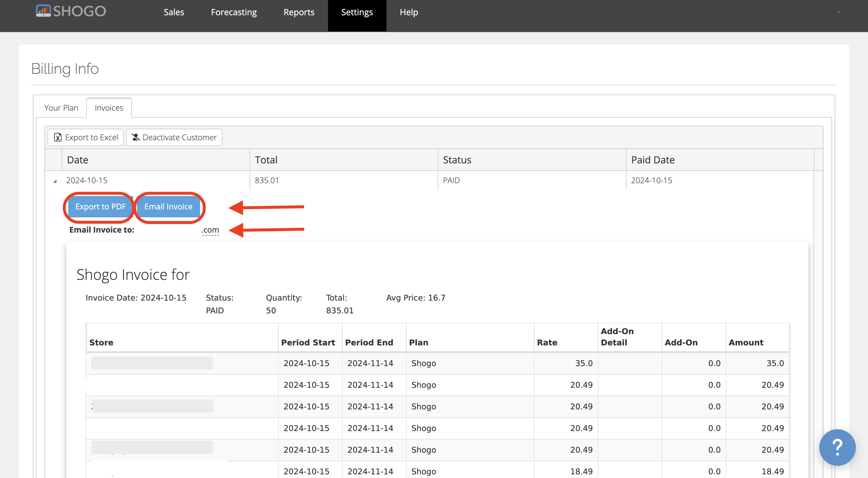
Task: Sort by the Date column header
Action: pos(156,160)
